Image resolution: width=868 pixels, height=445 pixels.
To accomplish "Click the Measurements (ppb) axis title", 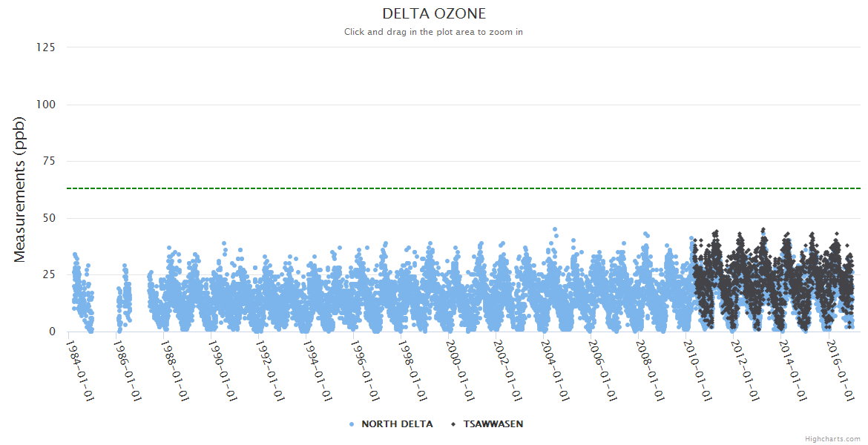I will (x=20, y=190).
